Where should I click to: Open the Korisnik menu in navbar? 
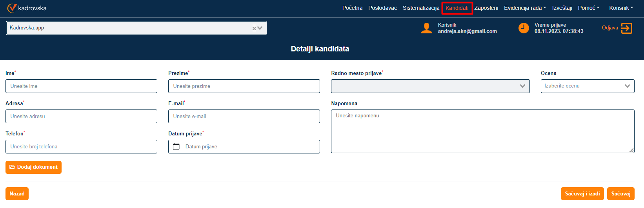621,8
